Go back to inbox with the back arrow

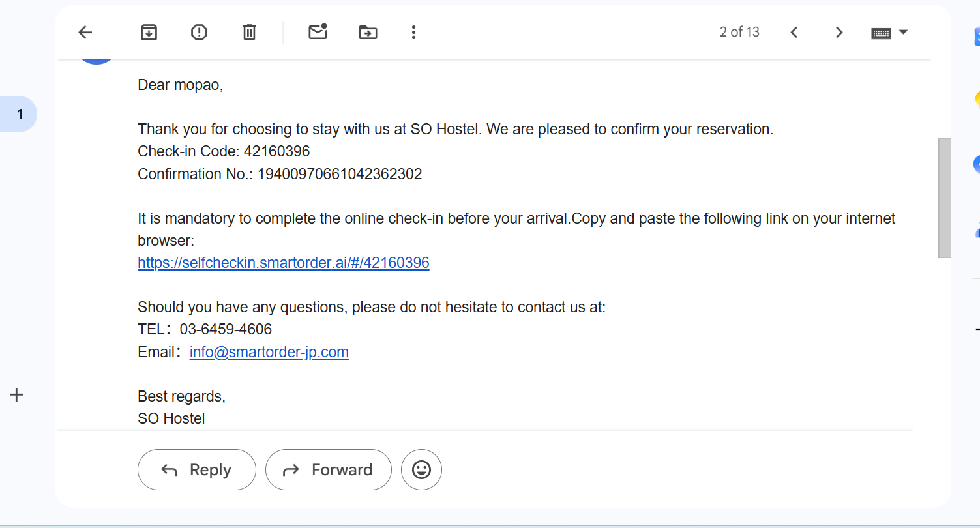[85, 32]
